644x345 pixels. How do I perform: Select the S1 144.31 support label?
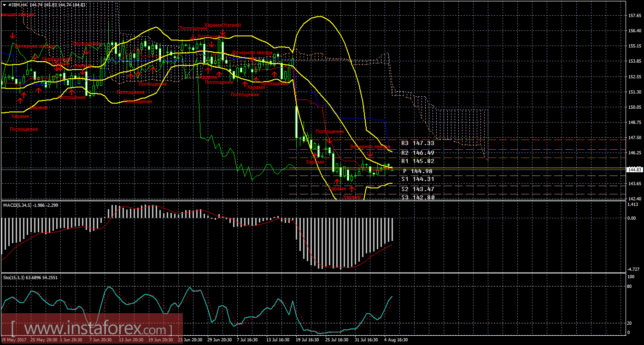click(x=417, y=179)
